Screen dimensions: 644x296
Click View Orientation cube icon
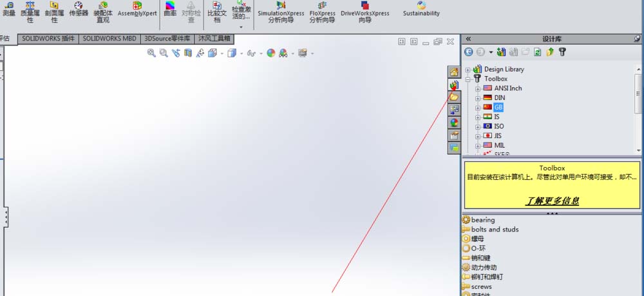pyautogui.click(x=213, y=53)
